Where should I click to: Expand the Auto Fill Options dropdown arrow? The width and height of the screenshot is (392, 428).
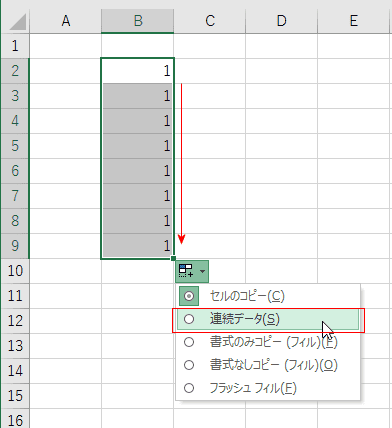(202, 271)
